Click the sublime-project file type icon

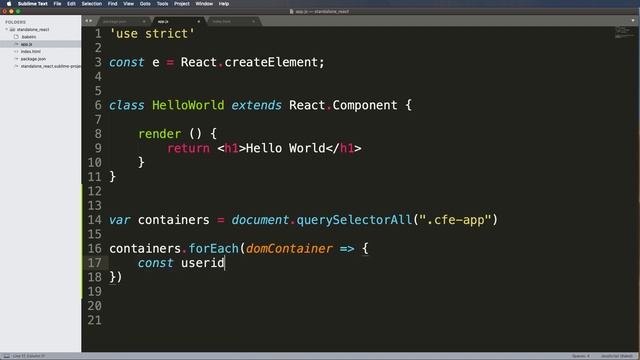tap(16, 66)
